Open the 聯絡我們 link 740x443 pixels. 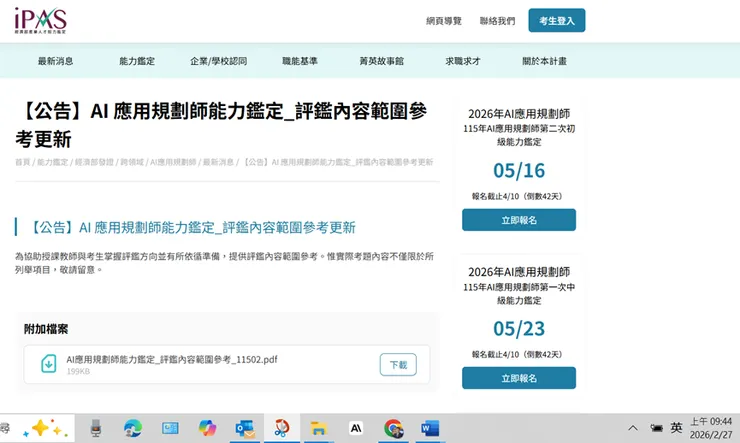pos(497,21)
